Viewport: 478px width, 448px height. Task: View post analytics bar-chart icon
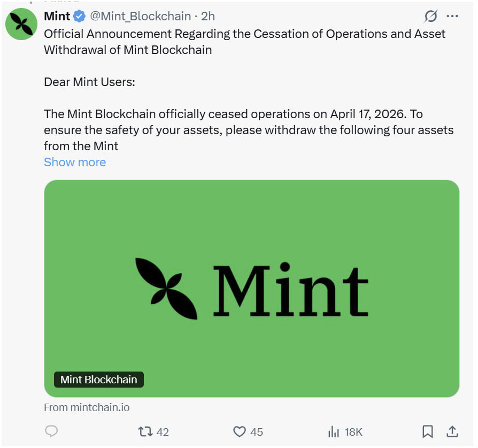pos(334,431)
